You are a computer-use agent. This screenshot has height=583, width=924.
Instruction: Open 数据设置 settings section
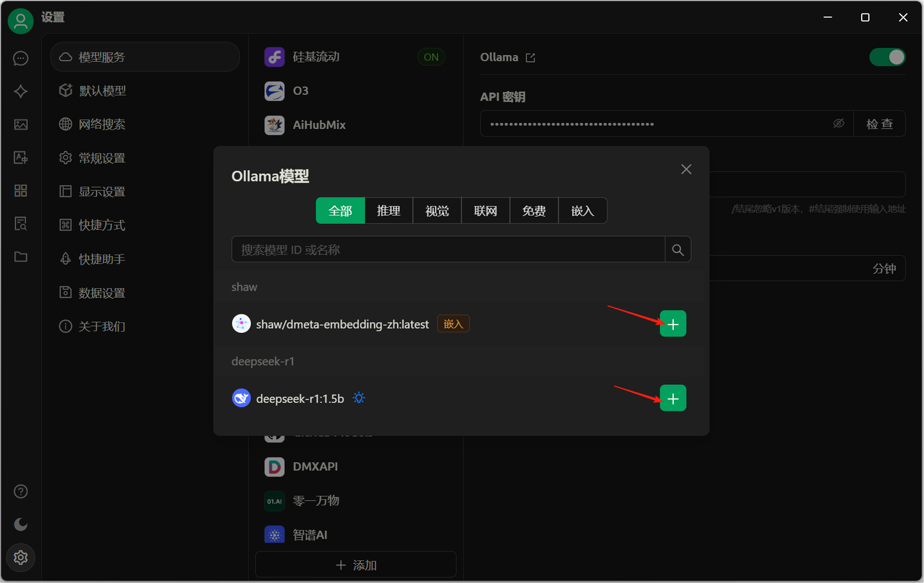tap(145, 293)
